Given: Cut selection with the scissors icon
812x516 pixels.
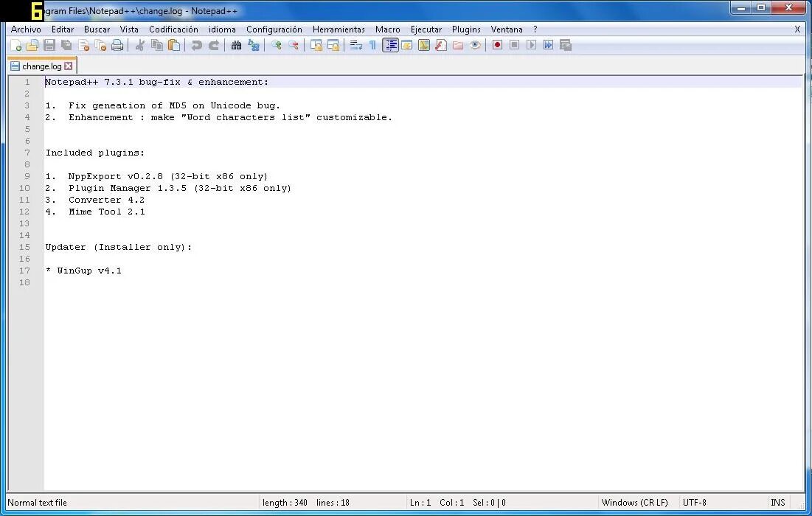Looking at the screenshot, I should pos(140,46).
